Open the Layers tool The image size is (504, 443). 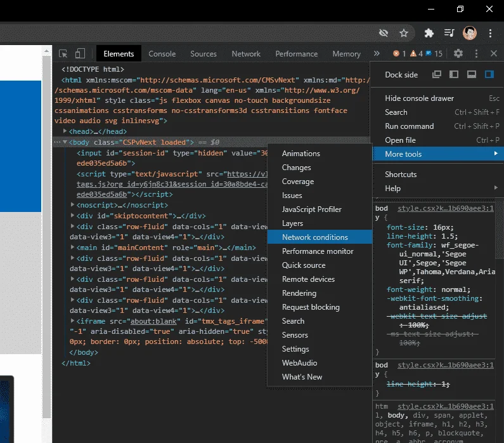[x=320, y=223]
